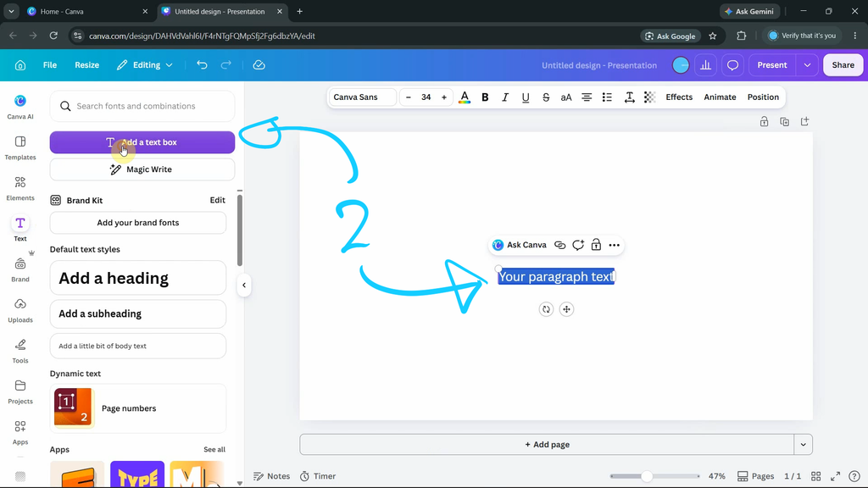The height and width of the screenshot is (488, 868).
Task: Open Resize menu
Action: 87,65
